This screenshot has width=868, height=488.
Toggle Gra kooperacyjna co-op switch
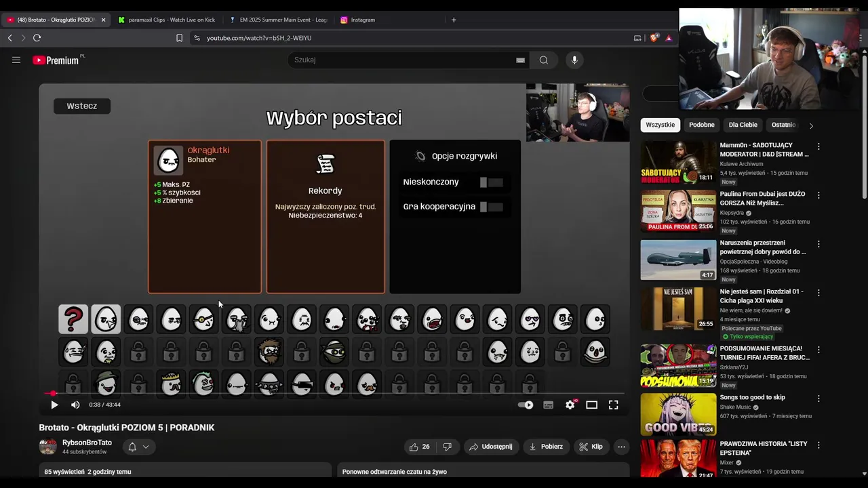pyautogui.click(x=492, y=207)
